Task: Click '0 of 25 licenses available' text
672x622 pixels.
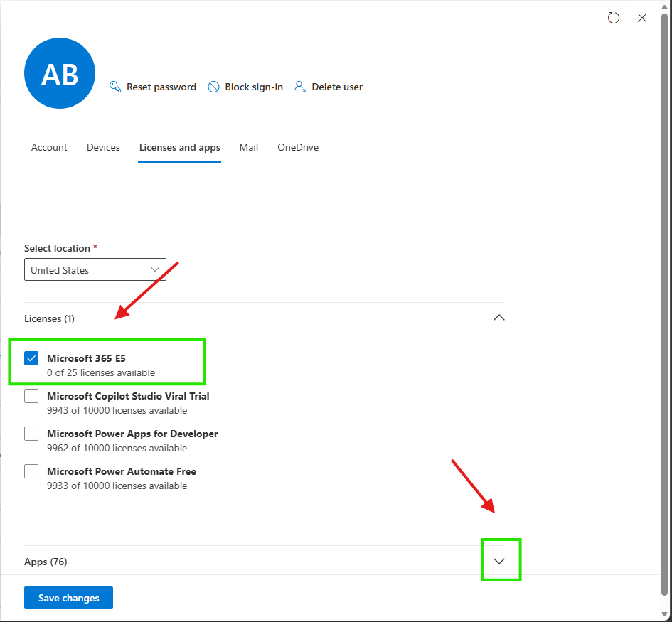Action: [101, 372]
